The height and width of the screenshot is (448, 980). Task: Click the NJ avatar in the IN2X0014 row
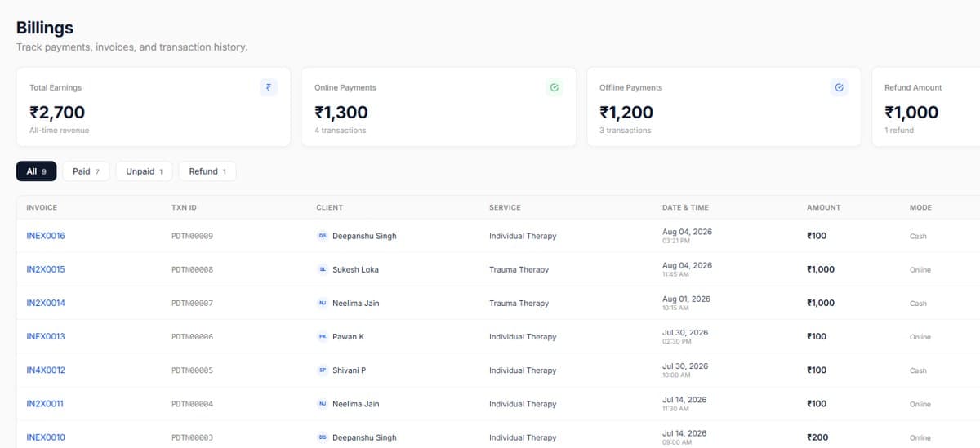click(323, 303)
